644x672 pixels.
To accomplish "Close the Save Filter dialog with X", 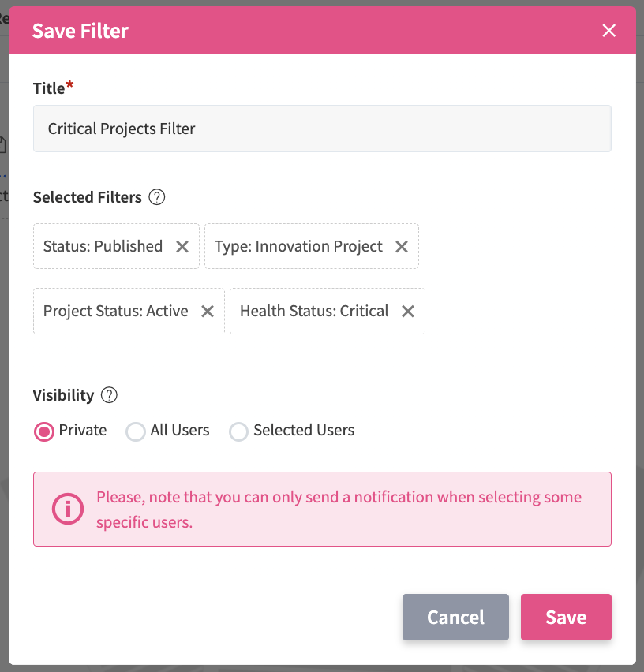I will pos(608,31).
